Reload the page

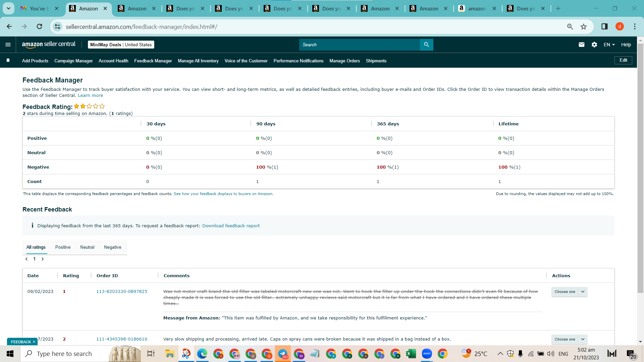tap(40, 26)
